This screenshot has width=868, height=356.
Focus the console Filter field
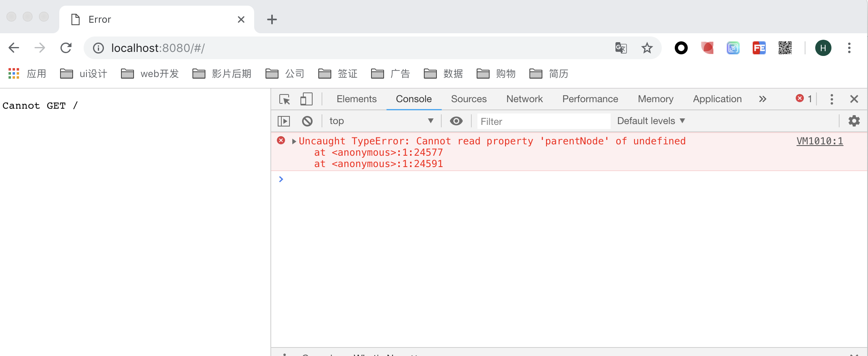(543, 121)
